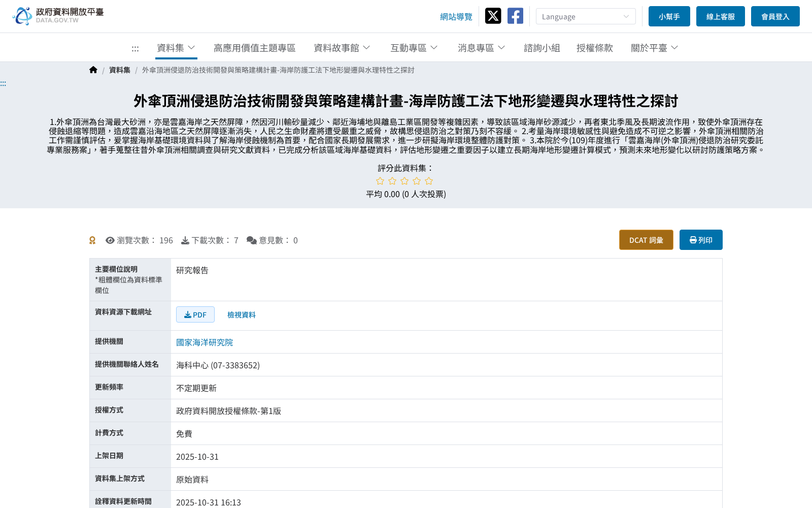The image size is (812, 508).
Task: Expand the 消息專區 menu
Action: coord(482,48)
